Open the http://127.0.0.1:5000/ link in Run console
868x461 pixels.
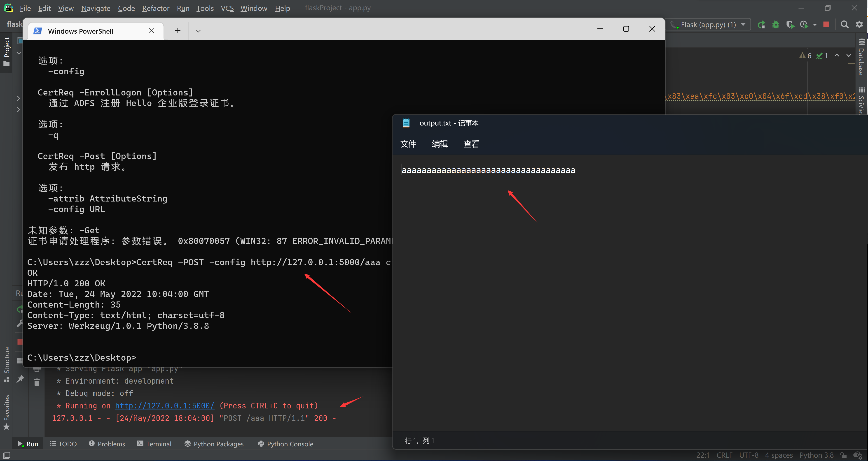[x=165, y=406]
